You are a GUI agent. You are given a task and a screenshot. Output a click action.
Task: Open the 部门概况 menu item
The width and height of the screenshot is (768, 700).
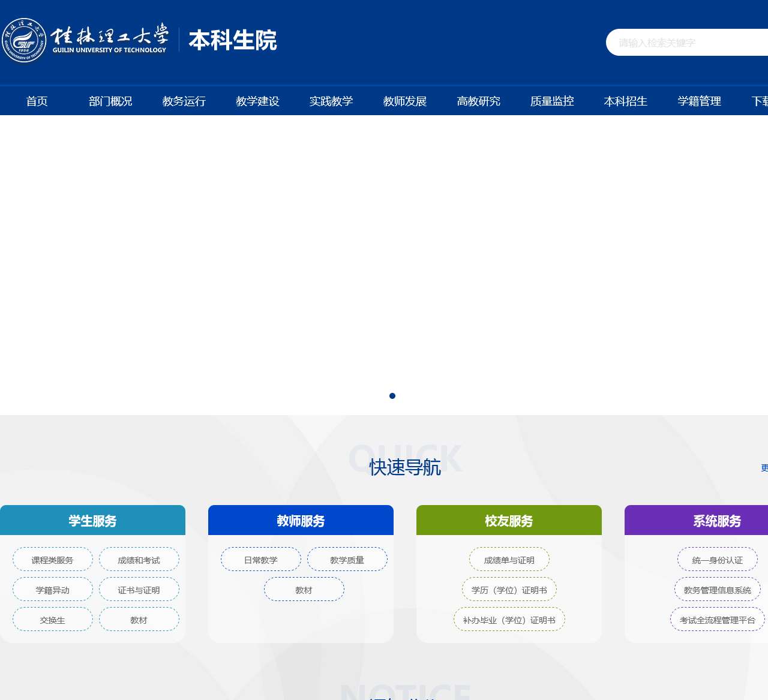[110, 101]
